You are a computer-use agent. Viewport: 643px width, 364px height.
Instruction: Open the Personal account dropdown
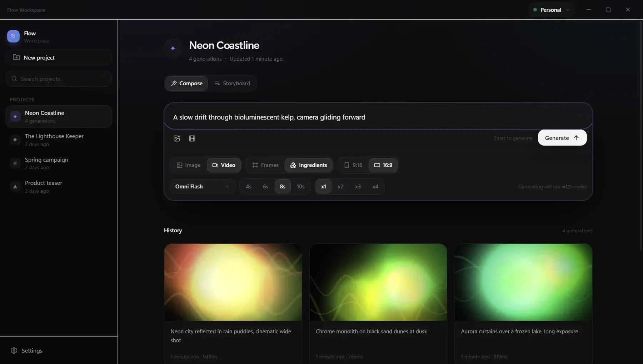pyautogui.click(x=551, y=10)
